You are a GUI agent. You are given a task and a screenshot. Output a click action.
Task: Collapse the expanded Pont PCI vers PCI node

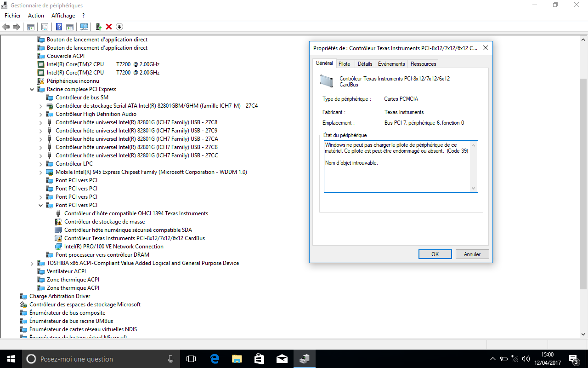click(x=41, y=205)
